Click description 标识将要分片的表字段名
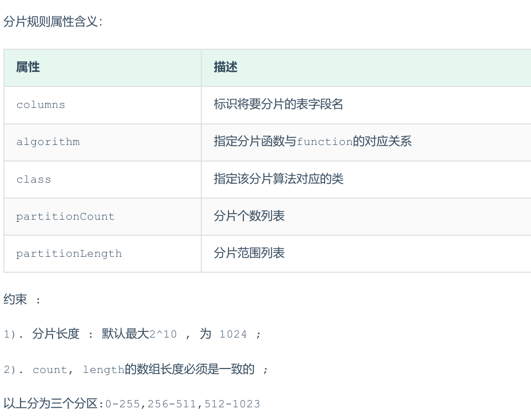The image size is (531, 420). [278, 105]
